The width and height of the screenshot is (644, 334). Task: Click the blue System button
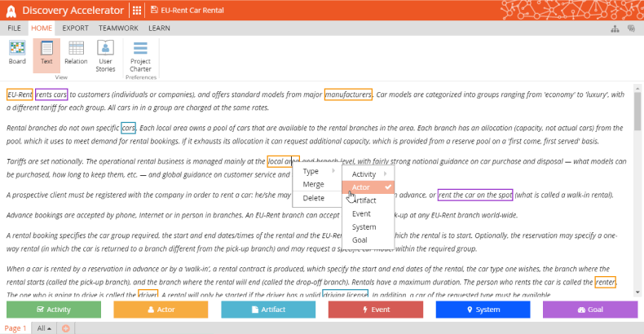coord(483,310)
